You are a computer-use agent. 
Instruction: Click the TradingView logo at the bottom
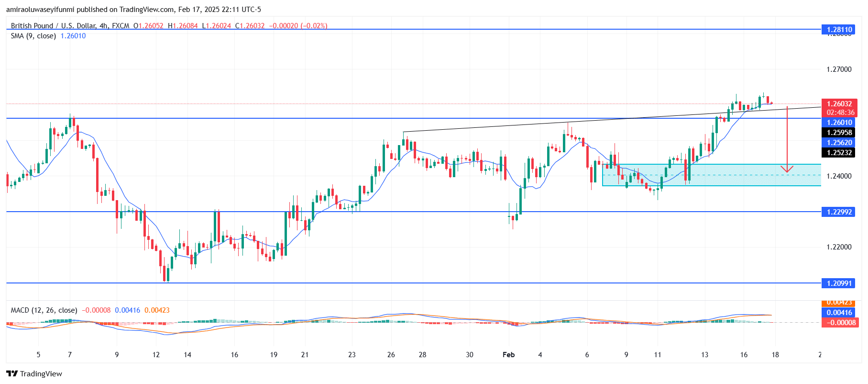pos(34,373)
